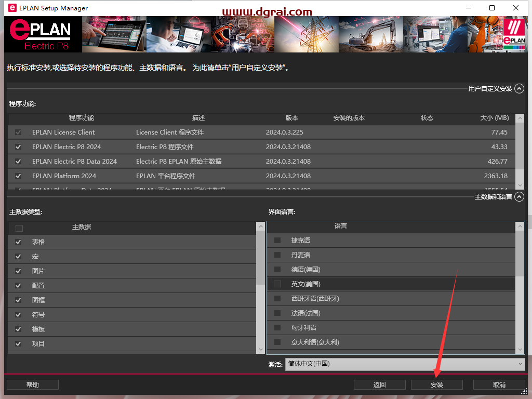Select the '2363.18' size value

496,176
